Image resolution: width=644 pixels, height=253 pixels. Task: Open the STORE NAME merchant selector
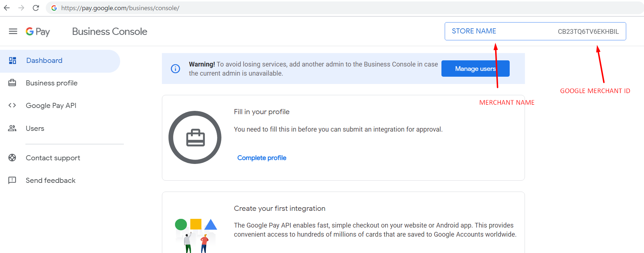click(x=535, y=31)
